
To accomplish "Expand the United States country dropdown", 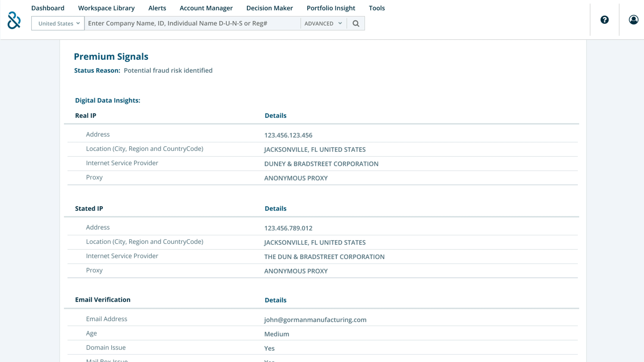I will click(x=58, y=24).
